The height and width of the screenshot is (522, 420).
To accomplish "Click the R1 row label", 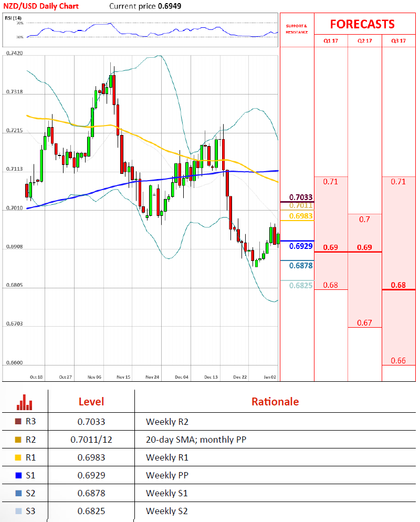I will [x=30, y=457].
